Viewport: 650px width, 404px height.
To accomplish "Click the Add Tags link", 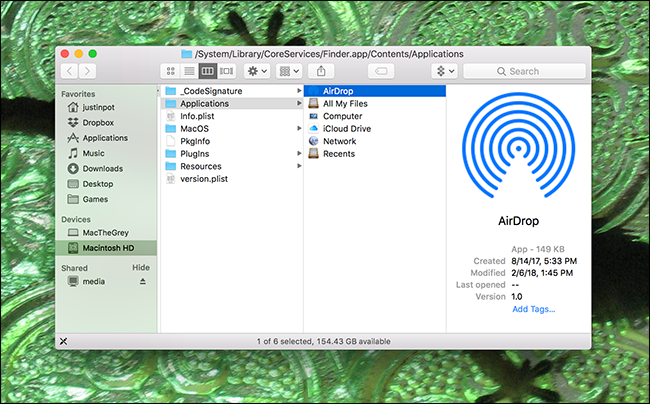I will click(x=533, y=309).
